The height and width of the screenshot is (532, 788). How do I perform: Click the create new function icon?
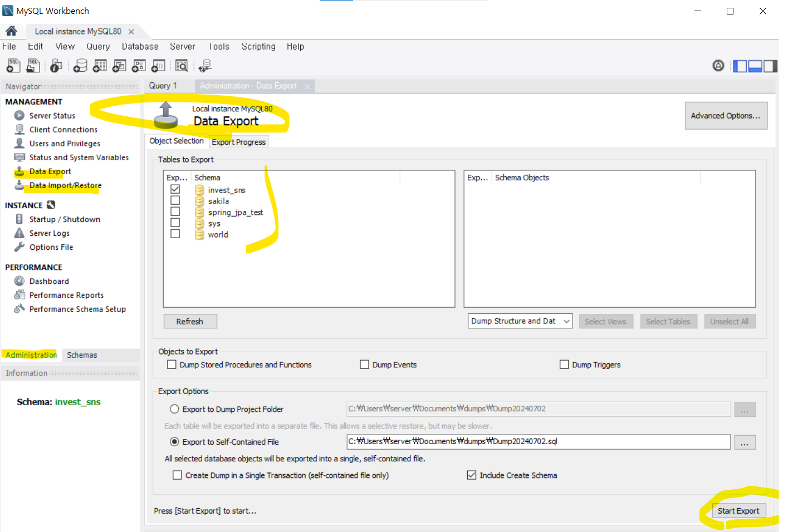coord(159,66)
